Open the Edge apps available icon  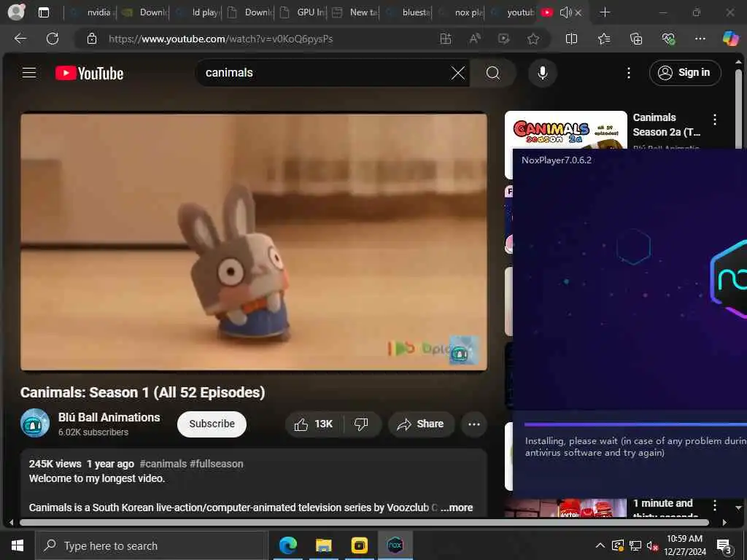(x=446, y=39)
